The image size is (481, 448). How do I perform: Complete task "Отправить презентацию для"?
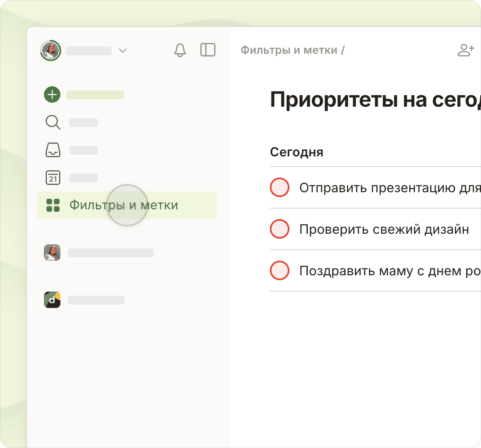coord(280,187)
